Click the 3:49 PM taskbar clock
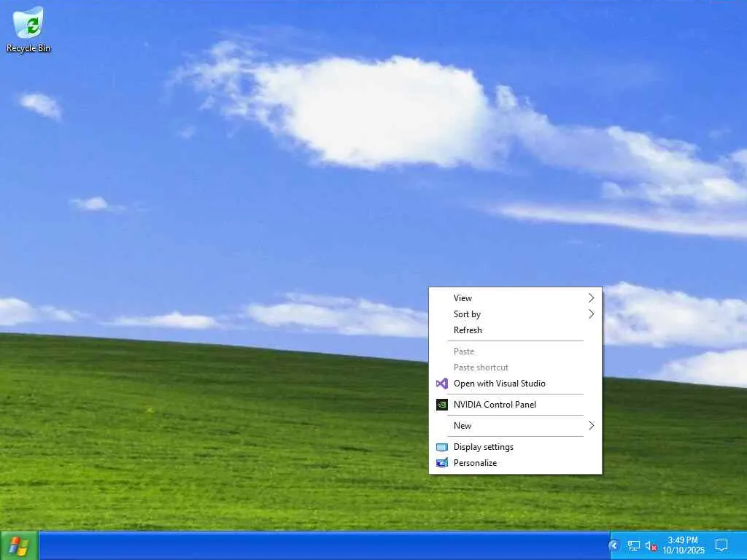The width and height of the screenshot is (747, 560). click(683, 540)
